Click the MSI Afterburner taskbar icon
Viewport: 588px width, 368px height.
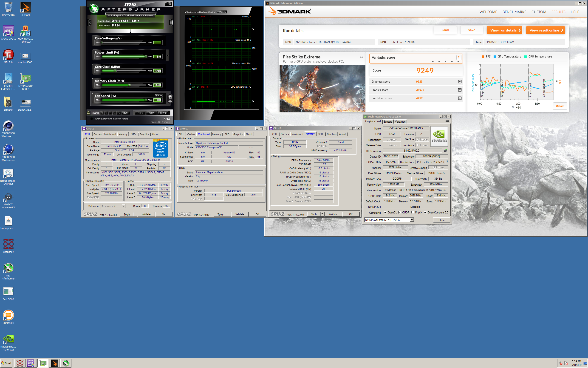[x=66, y=363]
